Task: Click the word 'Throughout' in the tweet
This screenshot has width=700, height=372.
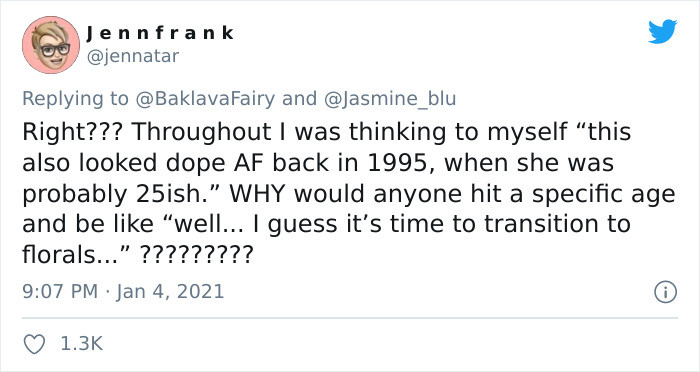Action: 201,132
